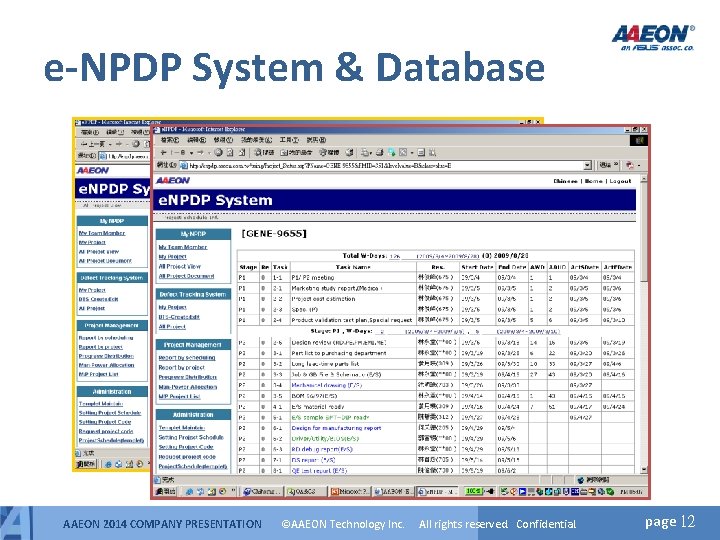
Task: Switch to the AAEON taskbar window button
Action: coord(394,491)
